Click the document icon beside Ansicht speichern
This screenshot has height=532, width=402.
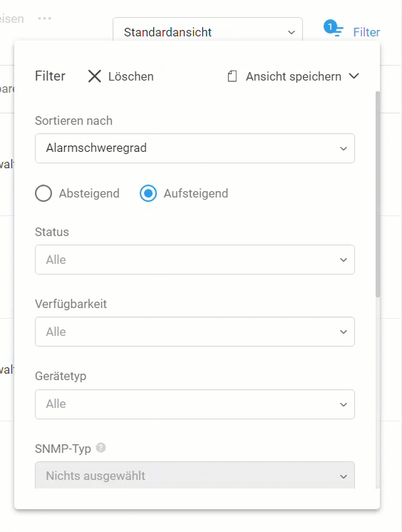point(232,76)
